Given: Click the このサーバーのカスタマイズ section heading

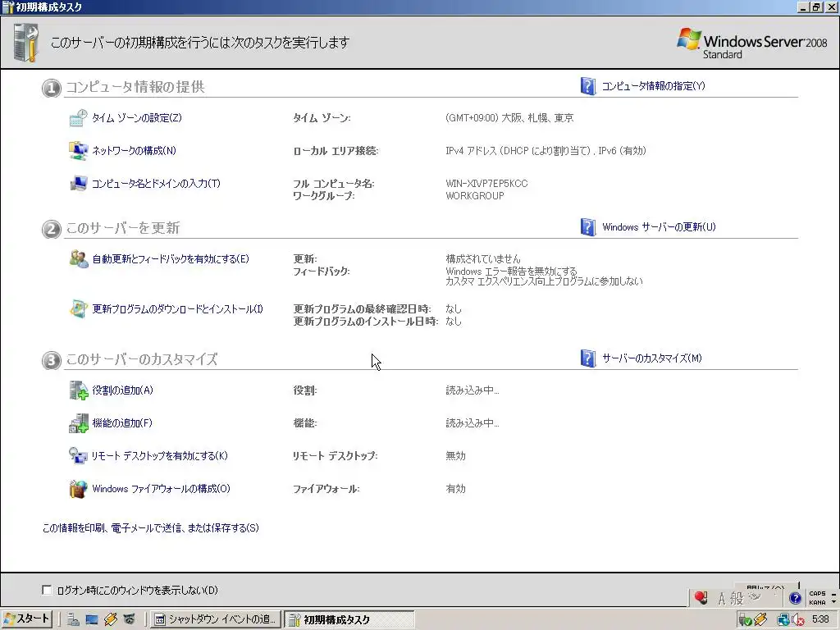Looking at the screenshot, I should (x=141, y=359).
